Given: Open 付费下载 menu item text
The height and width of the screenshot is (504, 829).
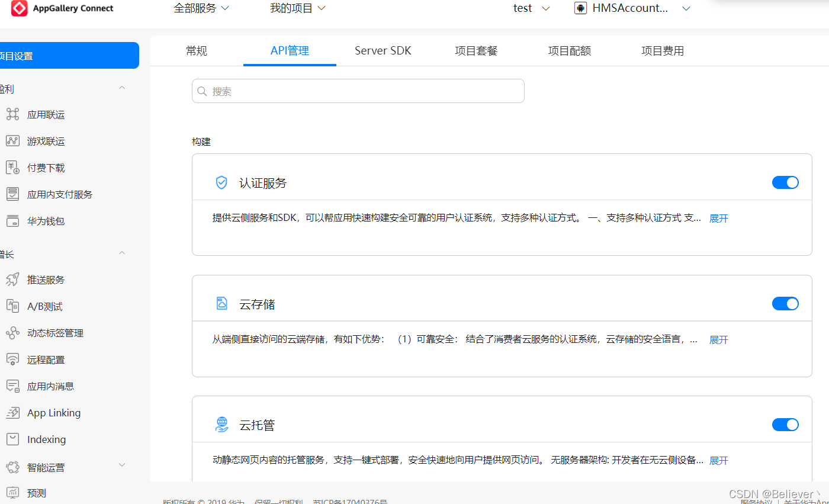Looking at the screenshot, I should 46,168.
